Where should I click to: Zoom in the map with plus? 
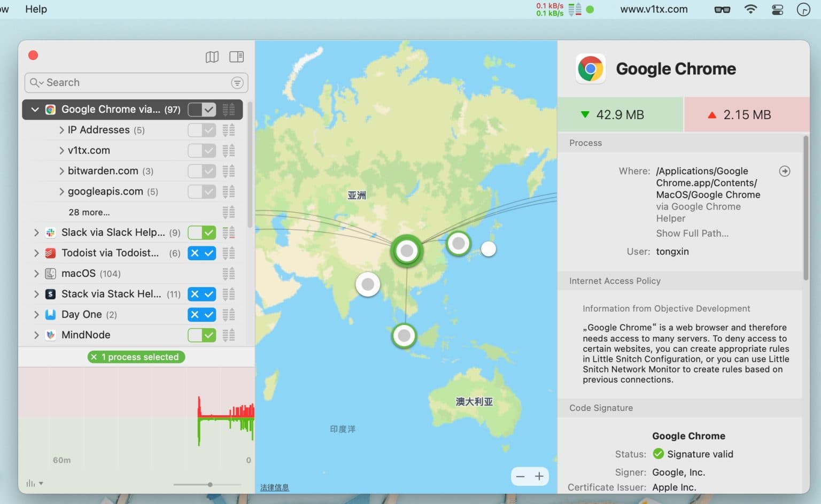coord(539,476)
